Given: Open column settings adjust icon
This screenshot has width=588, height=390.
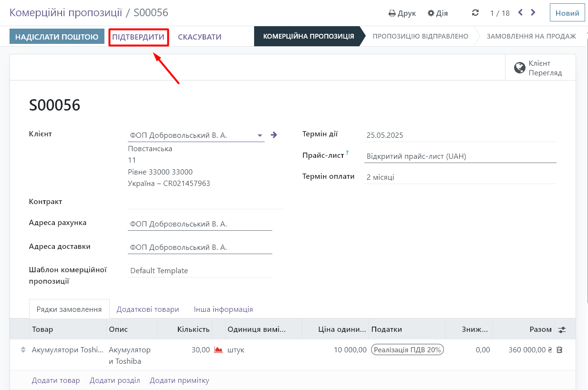Looking at the screenshot, I should click(x=562, y=329).
